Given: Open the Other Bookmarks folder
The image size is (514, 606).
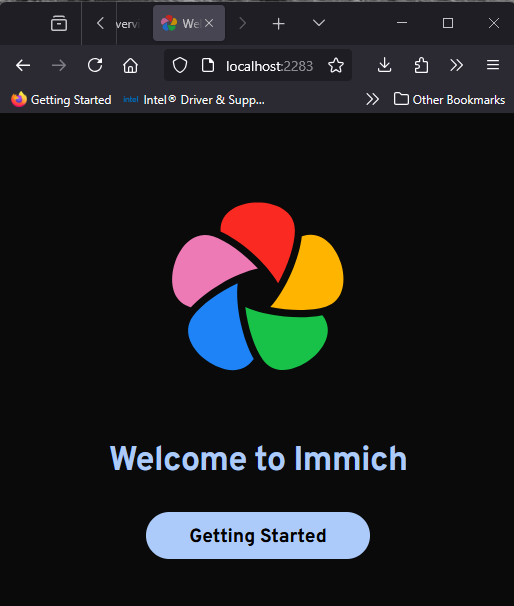Looking at the screenshot, I should click(x=449, y=100).
